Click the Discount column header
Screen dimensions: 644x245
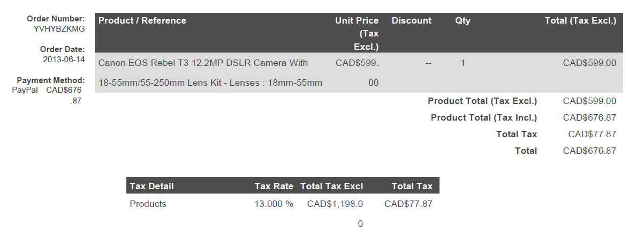[x=411, y=21]
